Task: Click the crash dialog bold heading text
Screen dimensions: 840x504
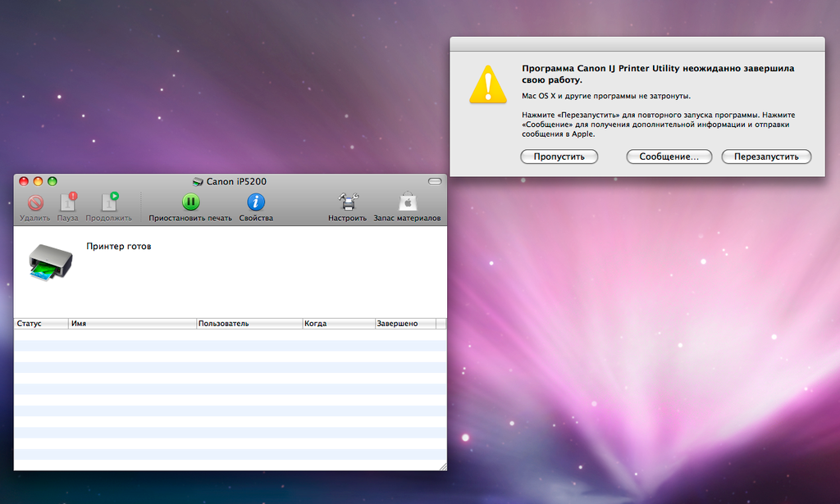Action: [658, 75]
